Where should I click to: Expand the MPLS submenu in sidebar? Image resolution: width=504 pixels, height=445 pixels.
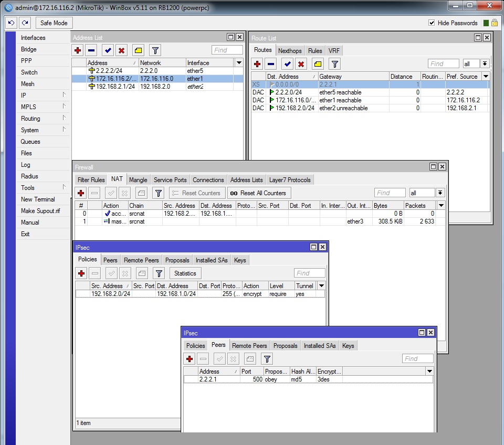43,107
